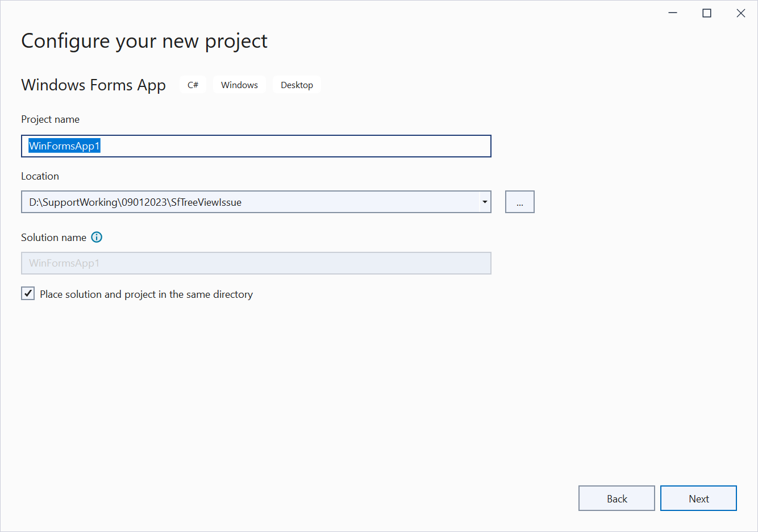This screenshot has height=532, width=758.
Task: Select the WinFormsApp1 project name text
Action: (x=64, y=146)
